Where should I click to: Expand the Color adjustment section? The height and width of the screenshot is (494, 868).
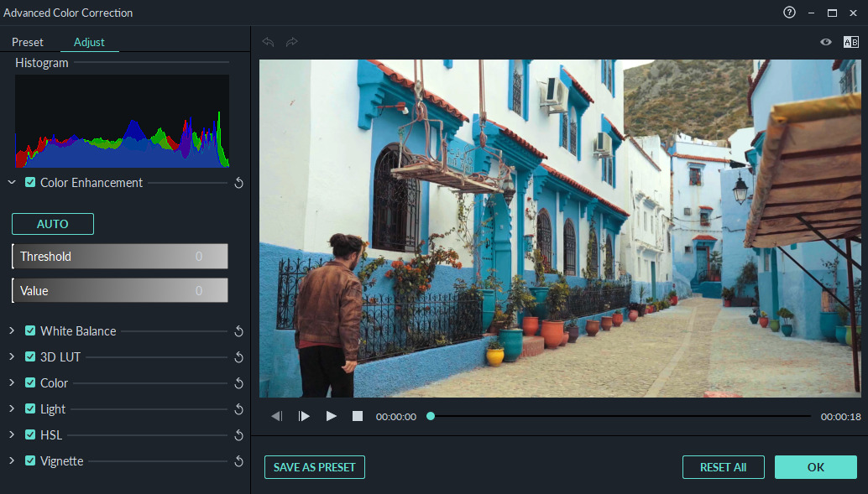12,382
